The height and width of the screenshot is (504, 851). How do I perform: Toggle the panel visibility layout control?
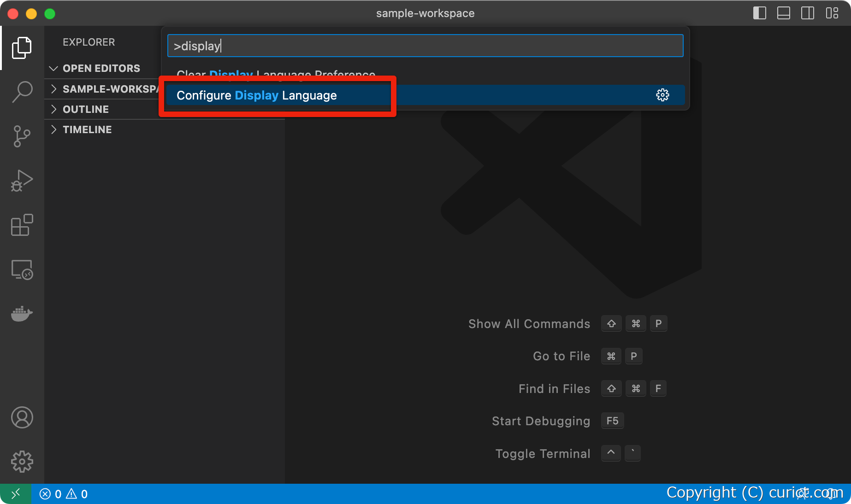pyautogui.click(x=783, y=13)
